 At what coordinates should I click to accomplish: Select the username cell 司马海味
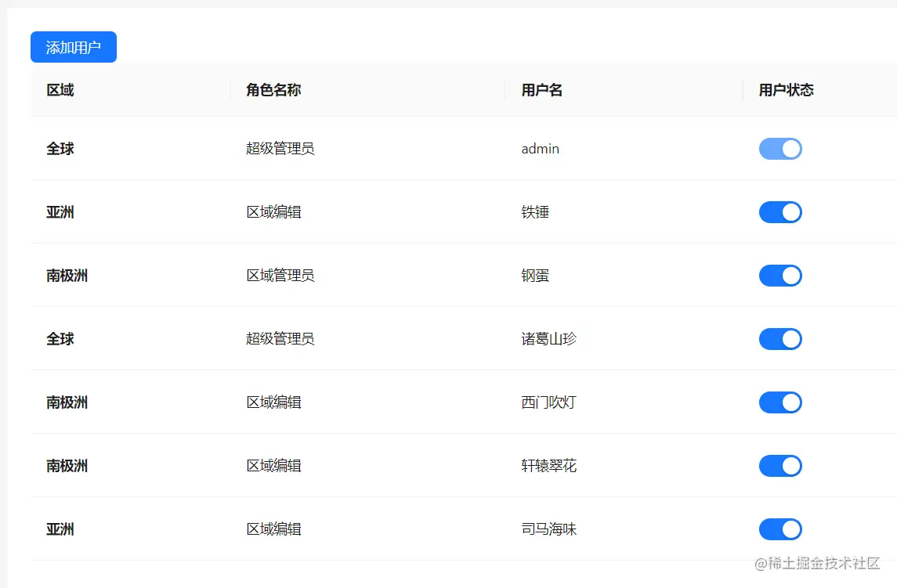(x=548, y=529)
